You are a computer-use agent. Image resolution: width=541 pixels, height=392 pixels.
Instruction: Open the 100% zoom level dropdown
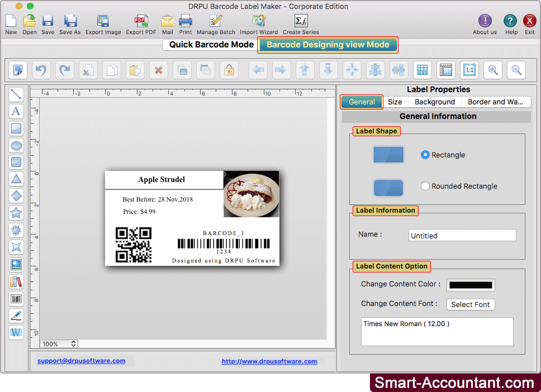click(x=59, y=344)
